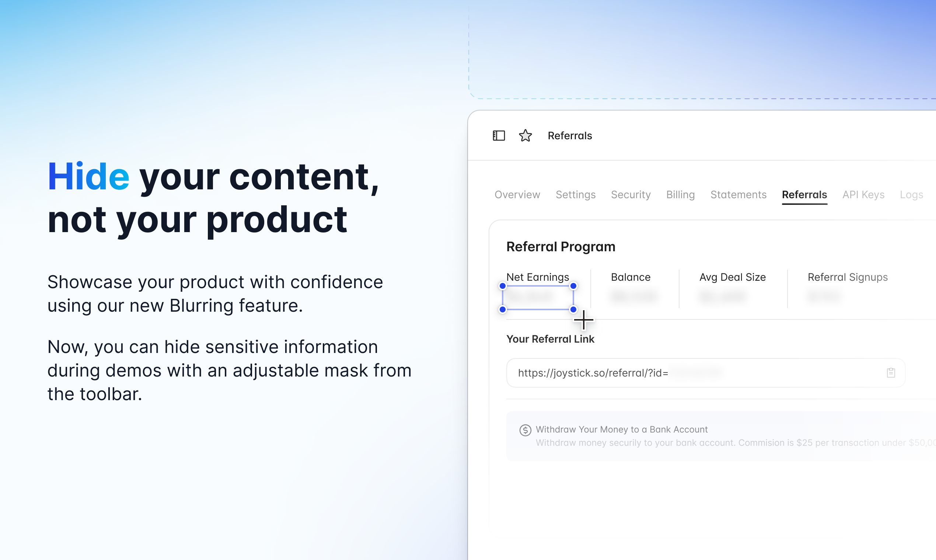This screenshot has width=936, height=560.
Task: Click the Your Referral Link heading
Action: coord(550,339)
